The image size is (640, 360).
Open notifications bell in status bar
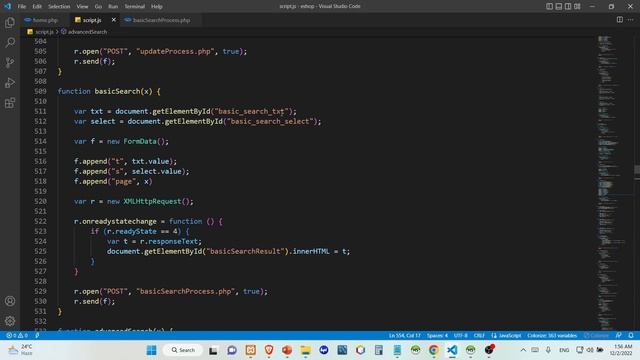[631, 336]
